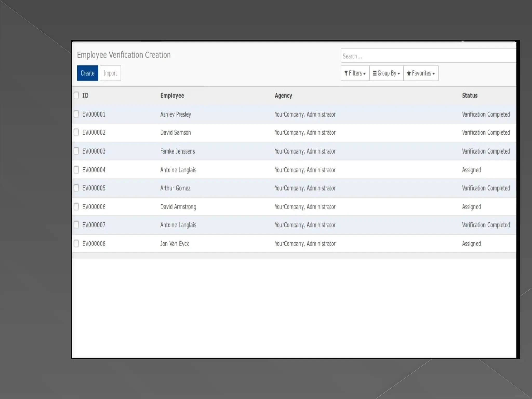Open record EV000005 for Arthur Gomez
532x399 pixels.
click(175, 188)
